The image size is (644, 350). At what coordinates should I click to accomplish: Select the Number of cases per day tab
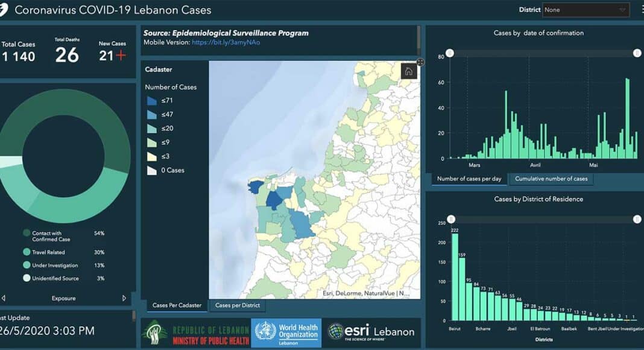(469, 179)
